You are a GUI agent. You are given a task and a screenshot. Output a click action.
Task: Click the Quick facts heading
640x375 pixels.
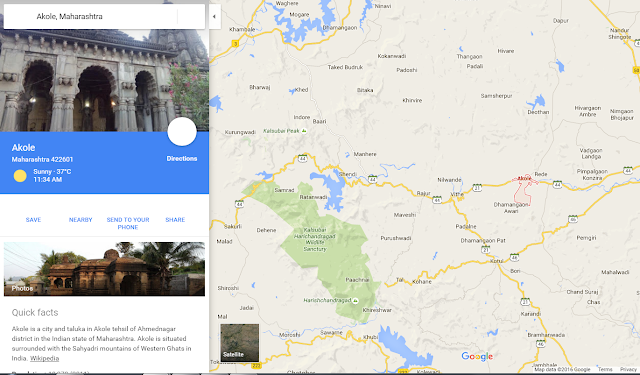tap(35, 313)
